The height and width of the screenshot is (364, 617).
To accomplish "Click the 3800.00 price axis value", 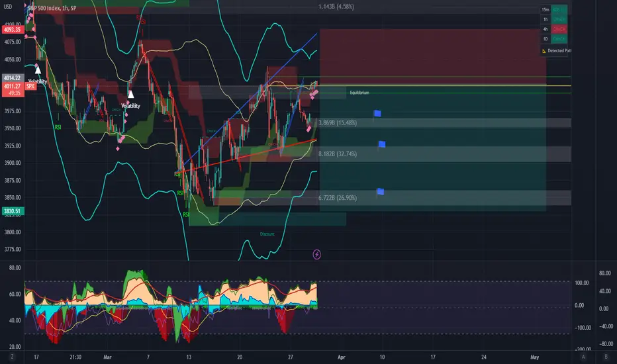I will [13, 232].
